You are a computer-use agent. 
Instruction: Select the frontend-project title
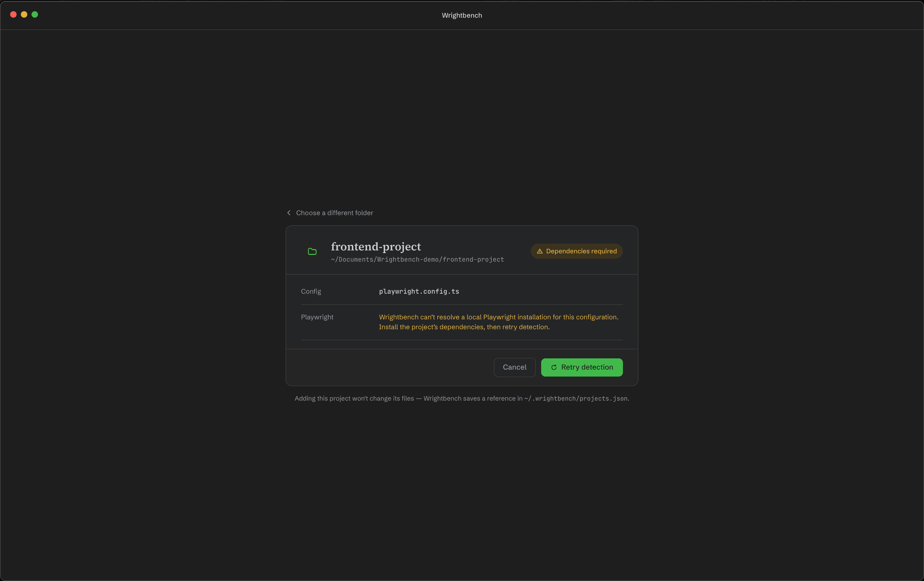coord(376,247)
